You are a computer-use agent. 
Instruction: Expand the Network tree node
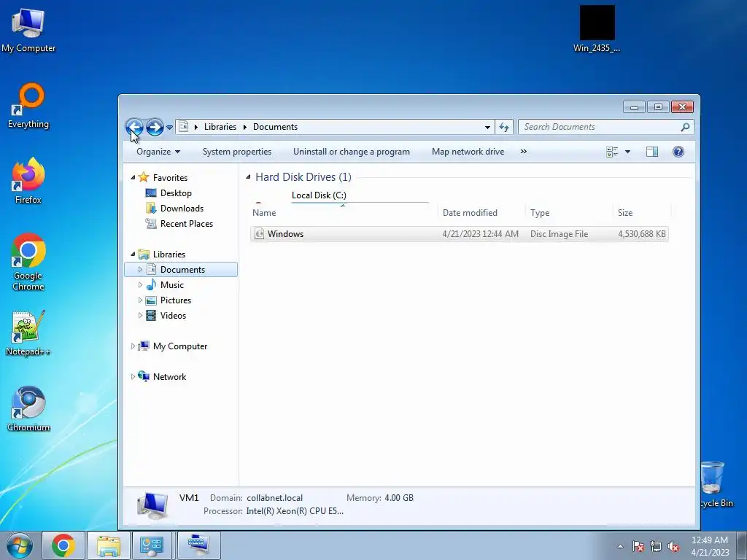[133, 377]
